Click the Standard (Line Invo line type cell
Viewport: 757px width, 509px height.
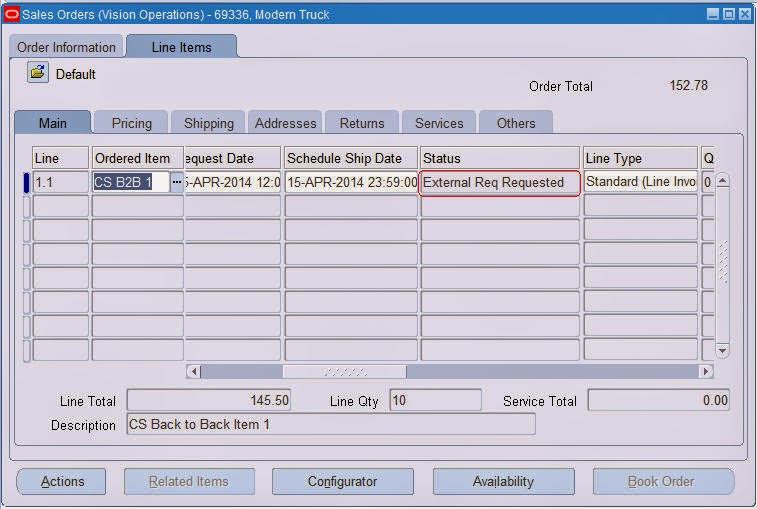click(641, 182)
